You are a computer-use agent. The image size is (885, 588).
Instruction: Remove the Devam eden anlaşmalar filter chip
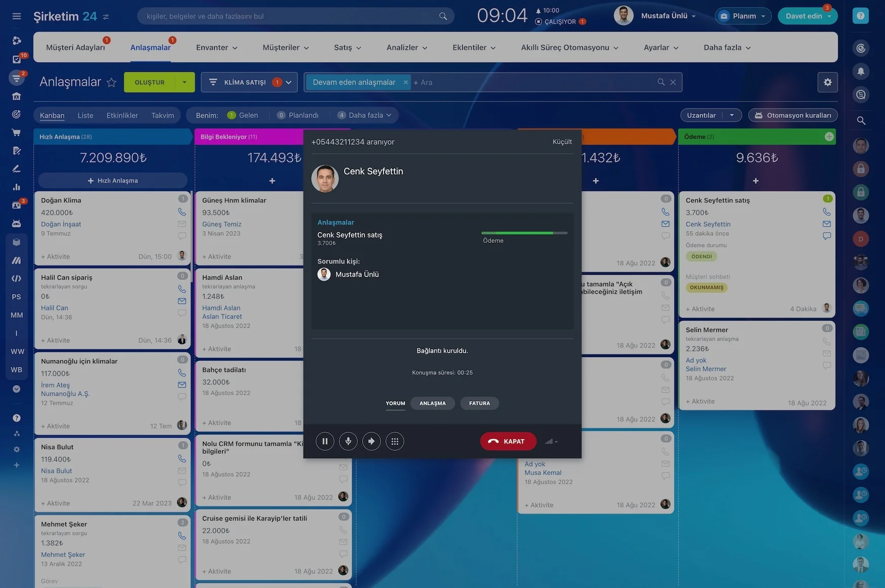[x=406, y=82]
